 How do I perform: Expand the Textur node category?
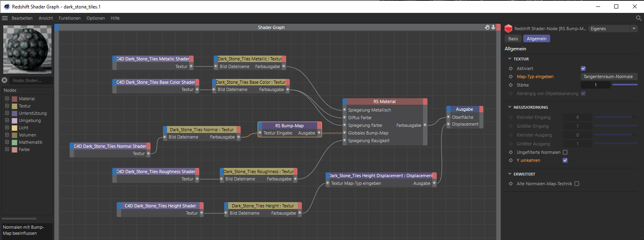tap(7, 106)
